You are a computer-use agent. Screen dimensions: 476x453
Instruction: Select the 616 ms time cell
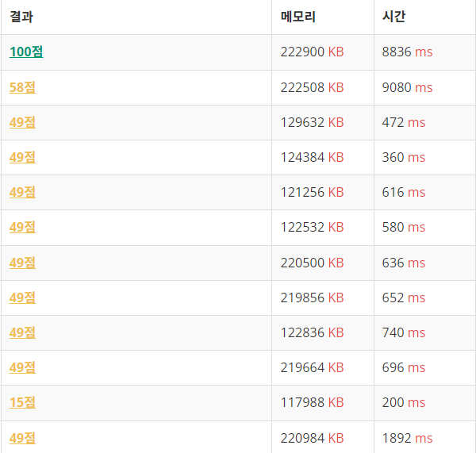425,192
